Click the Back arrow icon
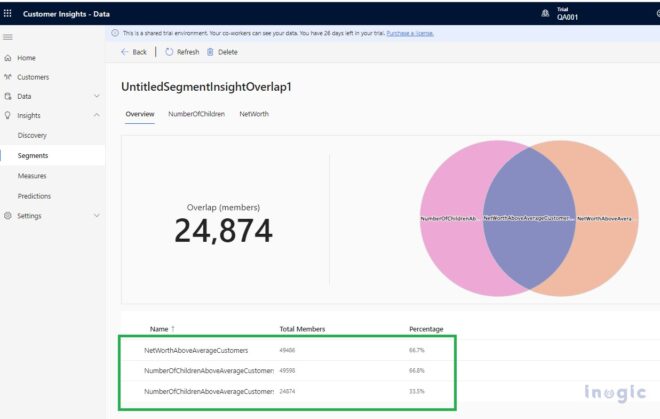 [x=125, y=52]
